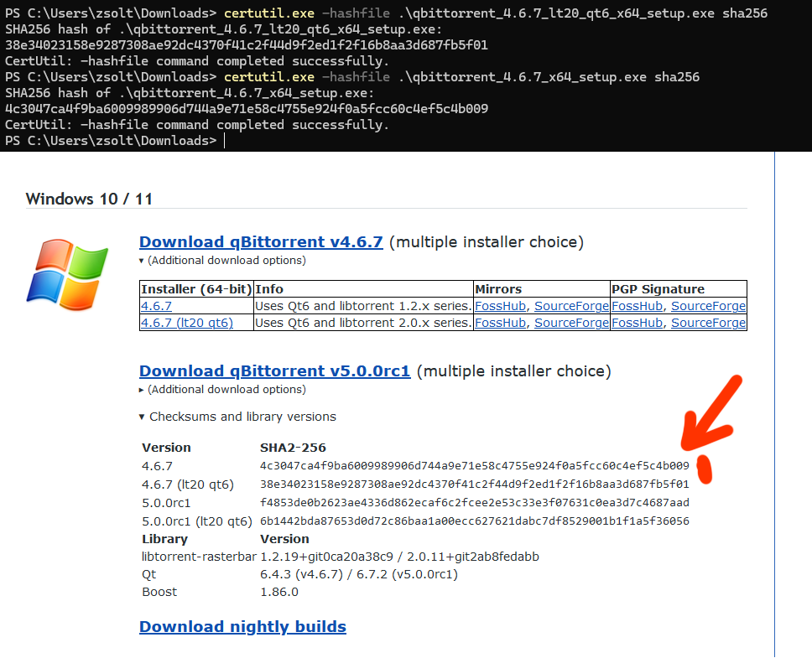The width and height of the screenshot is (812, 658).
Task: Click the Boost version '1.86.0'
Action: click(279, 593)
